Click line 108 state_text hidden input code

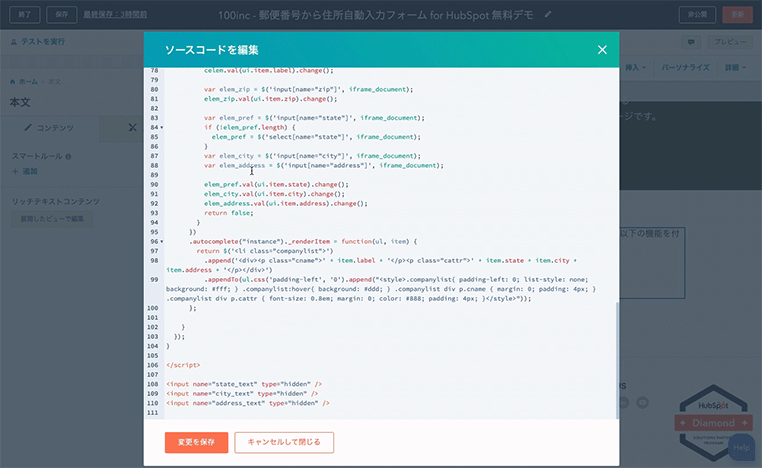244,384
